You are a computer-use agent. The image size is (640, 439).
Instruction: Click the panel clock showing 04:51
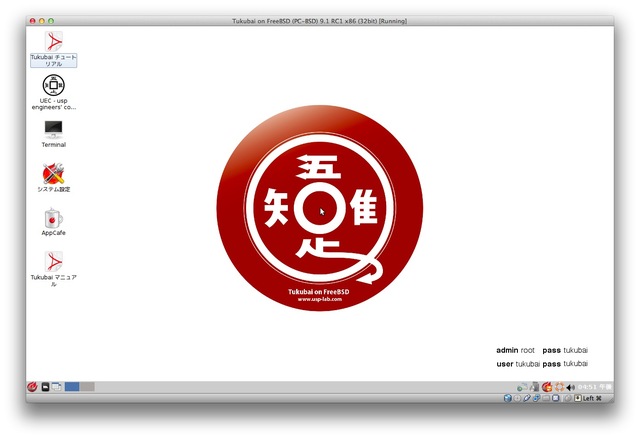pyautogui.click(x=594, y=387)
